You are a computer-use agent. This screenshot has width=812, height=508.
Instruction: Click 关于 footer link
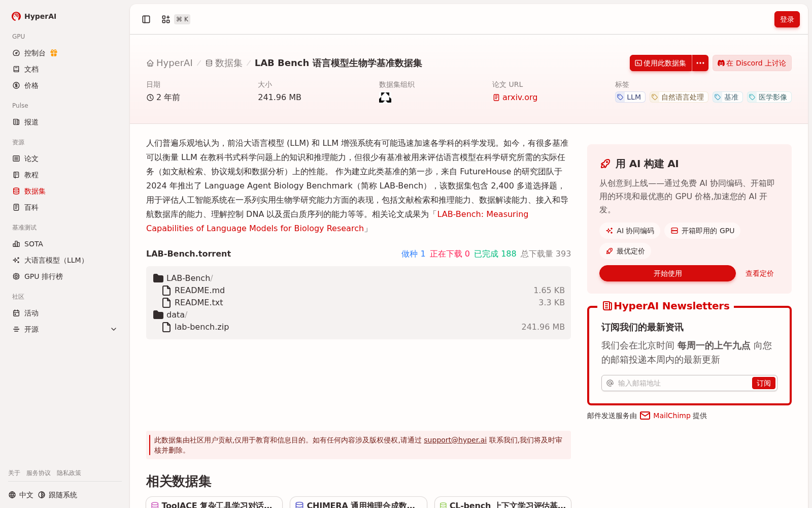point(14,473)
